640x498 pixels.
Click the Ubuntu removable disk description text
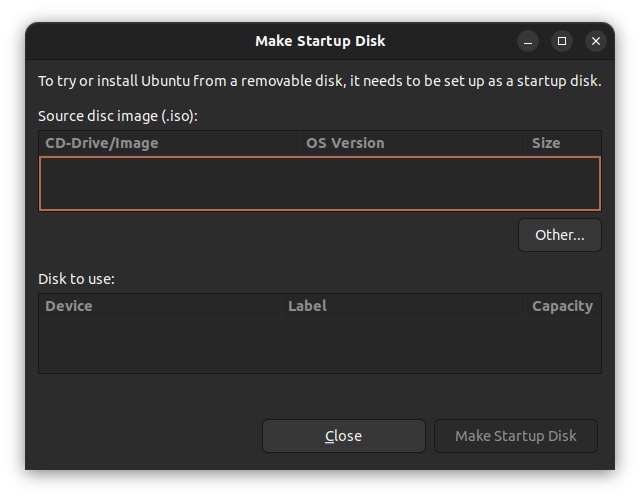(319, 81)
